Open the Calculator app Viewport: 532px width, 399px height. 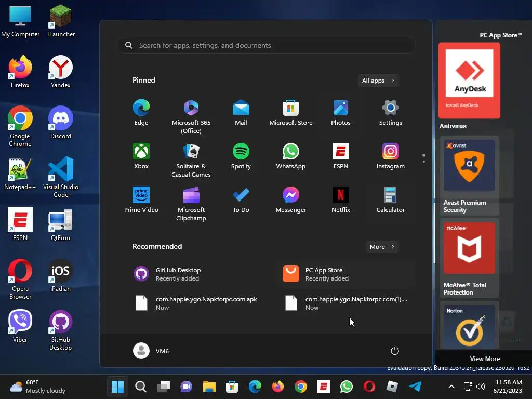(391, 200)
